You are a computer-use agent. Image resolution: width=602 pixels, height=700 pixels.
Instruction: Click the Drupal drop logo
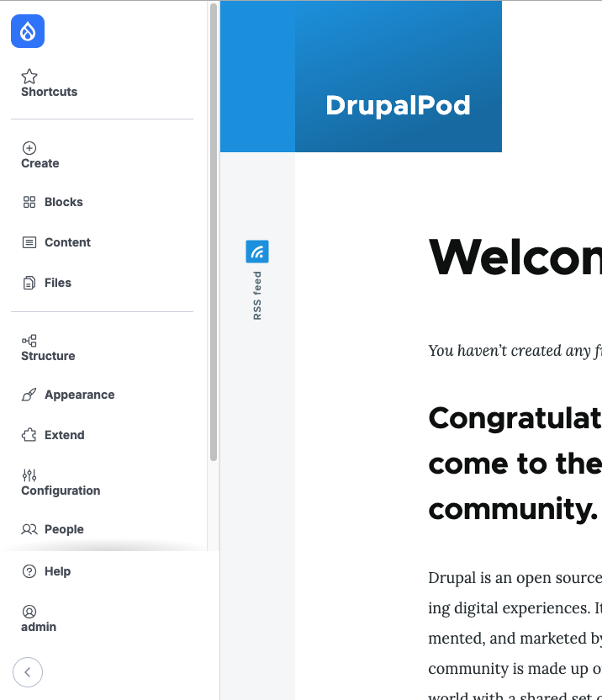click(28, 31)
